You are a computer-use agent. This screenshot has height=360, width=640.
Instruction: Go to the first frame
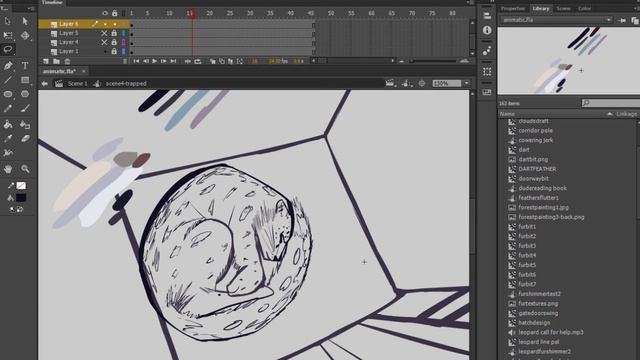(x=136, y=61)
